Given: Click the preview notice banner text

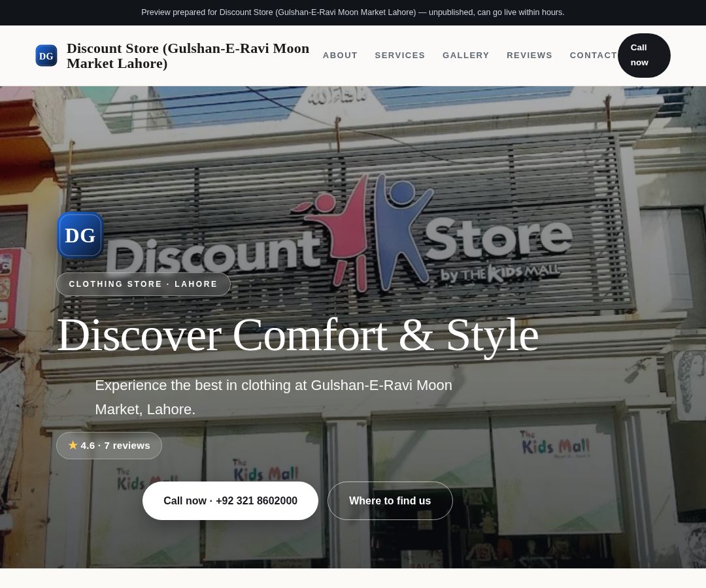Looking at the screenshot, I should click(x=353, y=12).
